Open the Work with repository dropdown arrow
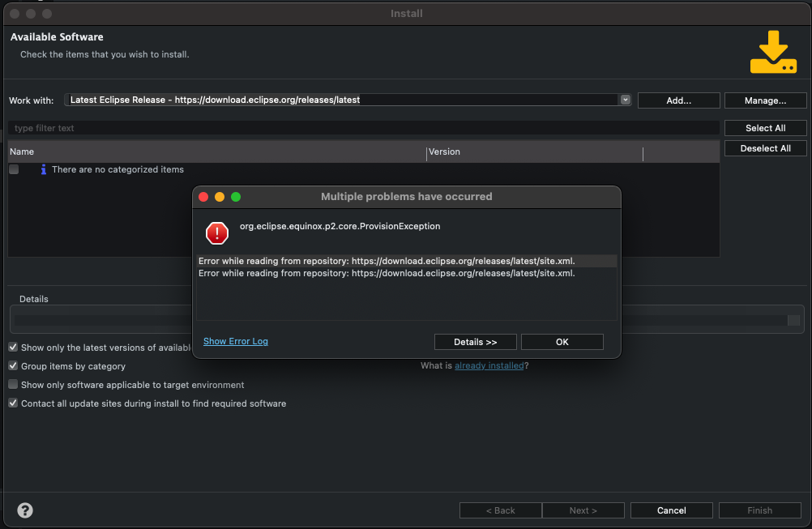 tap(625, 100)
